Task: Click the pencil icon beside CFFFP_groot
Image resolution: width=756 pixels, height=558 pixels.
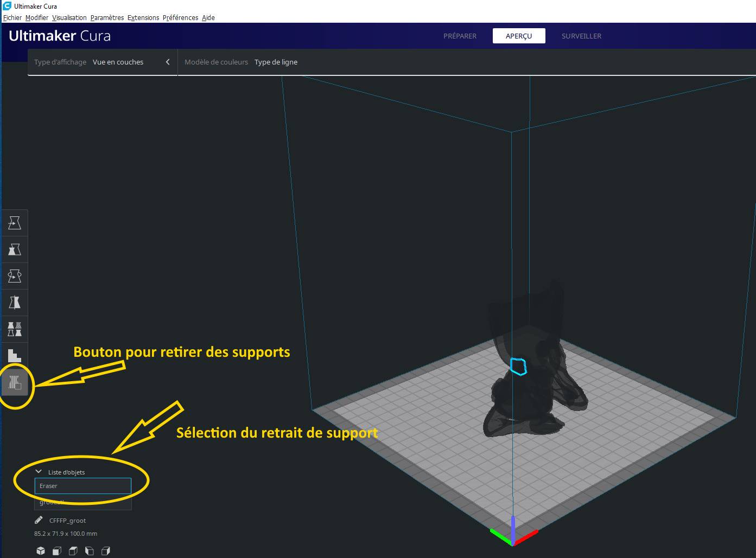Action: [39, 520]
